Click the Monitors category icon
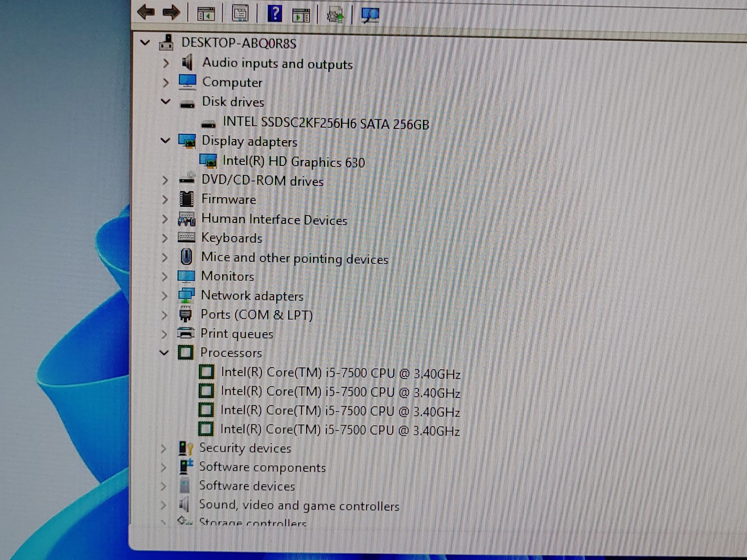 186,276
